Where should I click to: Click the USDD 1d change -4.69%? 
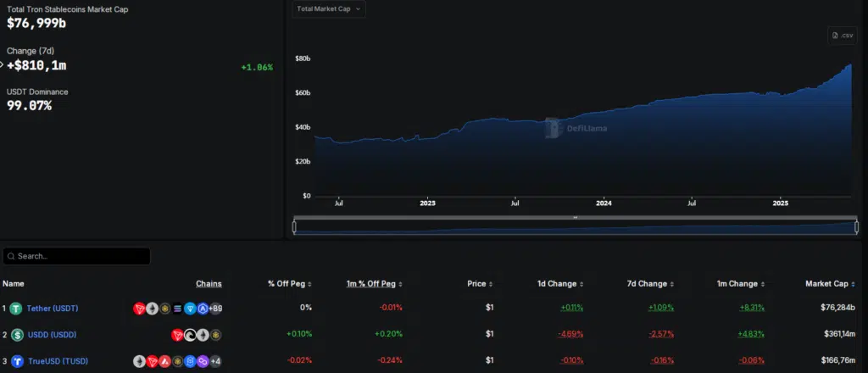571,334
